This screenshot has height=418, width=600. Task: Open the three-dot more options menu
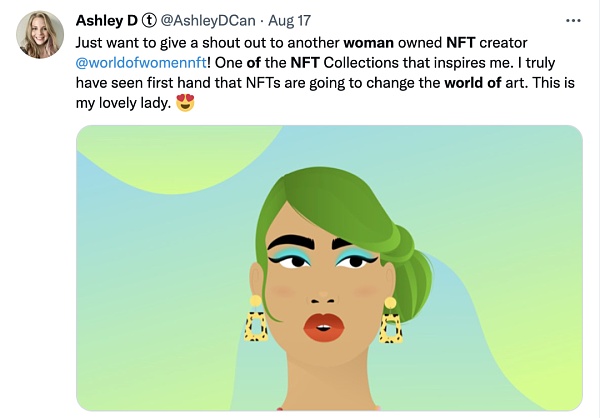click(573, 20)
